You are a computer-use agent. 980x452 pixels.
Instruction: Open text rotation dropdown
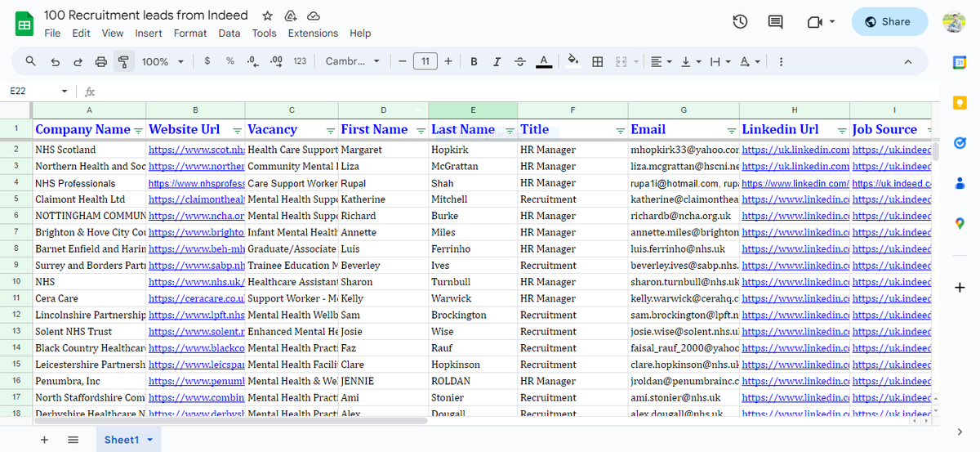(x=748, y=61)
